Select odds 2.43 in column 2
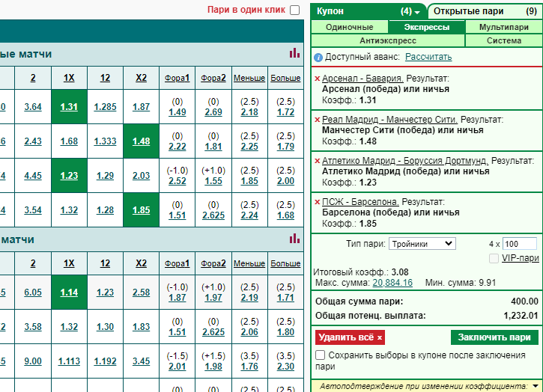 click(33, 141)
